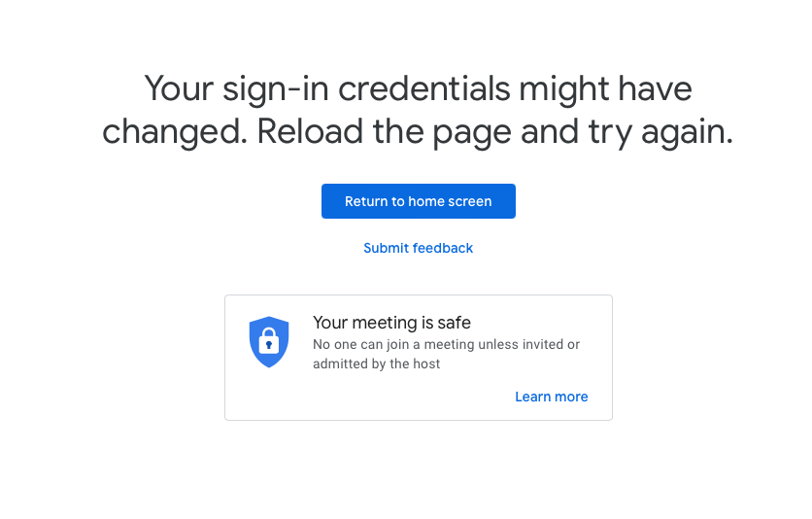Click the "No one can join a meeting" line
The height and width of the screenshot is (519, 812).
(446, 345)
